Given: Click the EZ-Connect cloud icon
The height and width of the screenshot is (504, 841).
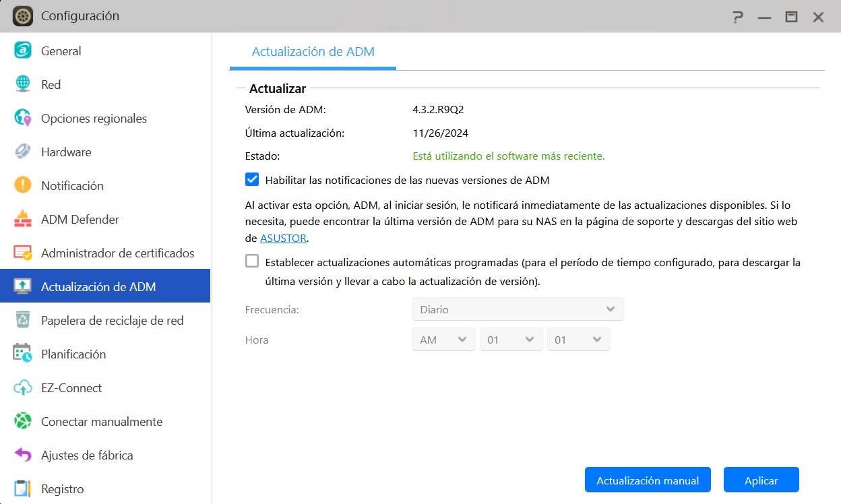Looking at the screenshot, I should (x=23, y=387).
